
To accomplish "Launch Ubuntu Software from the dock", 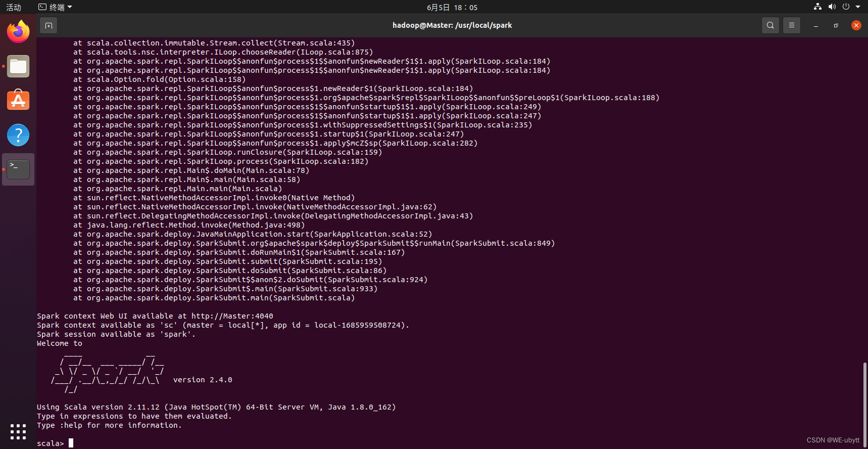I will click(18, 101).
